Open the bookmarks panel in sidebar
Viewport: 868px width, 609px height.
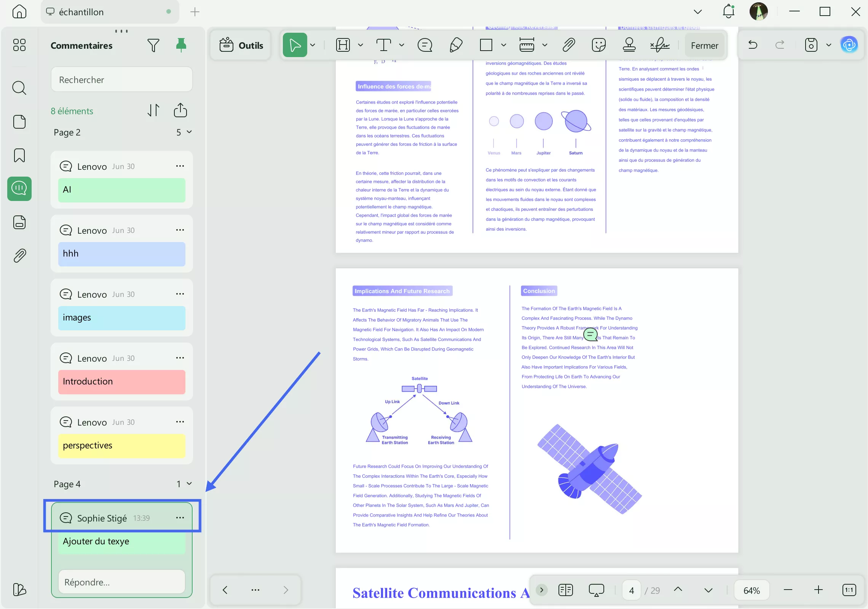coord(19,155)
